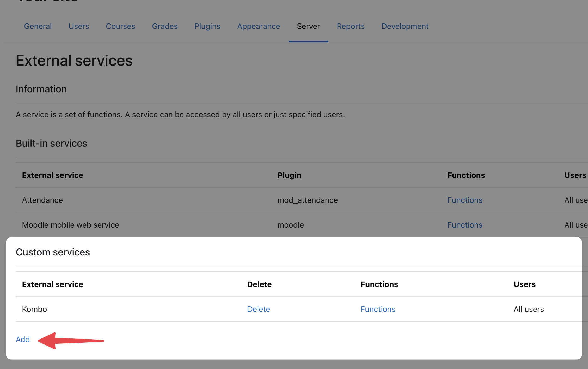Switch to the Users tab
The height and width of the screenshot is (369, 588).
pyautogui.click(x=79, y=26)
